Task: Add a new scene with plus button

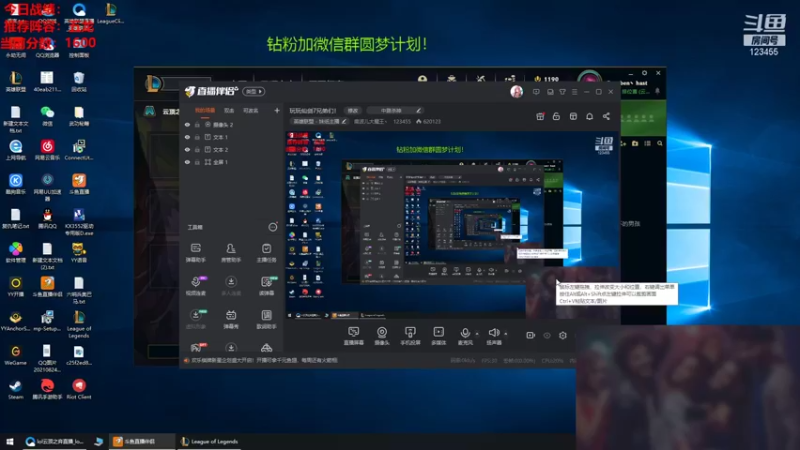Action: (277, 110)
